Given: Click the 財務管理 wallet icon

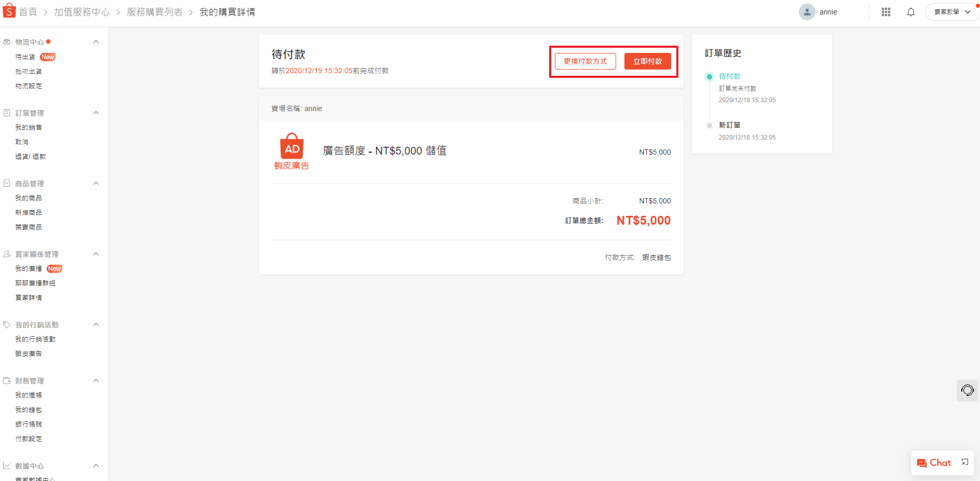Looking at the screenshot, I should pyautogui.click(x=7, y=380).
